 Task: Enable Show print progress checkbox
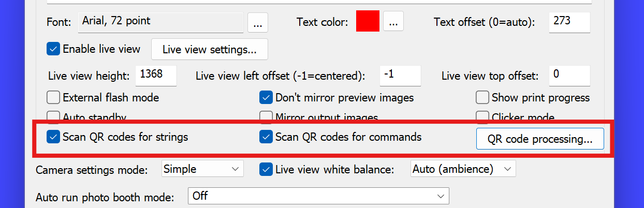point(482,97)
